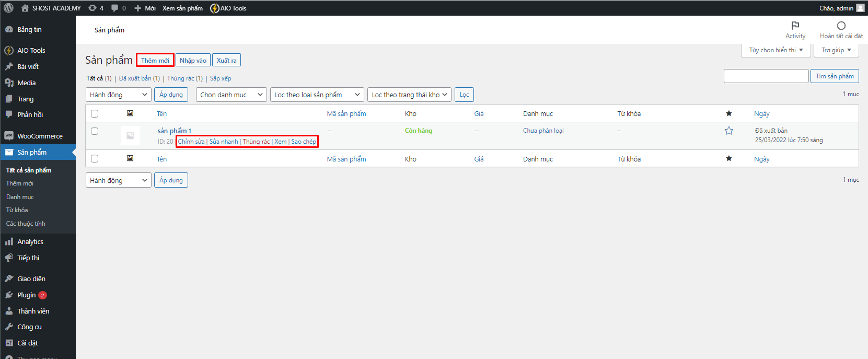The image size is (868, 359).
Task: Open Các thuộc tính submenu item
Action: click(x=26, y=224)
